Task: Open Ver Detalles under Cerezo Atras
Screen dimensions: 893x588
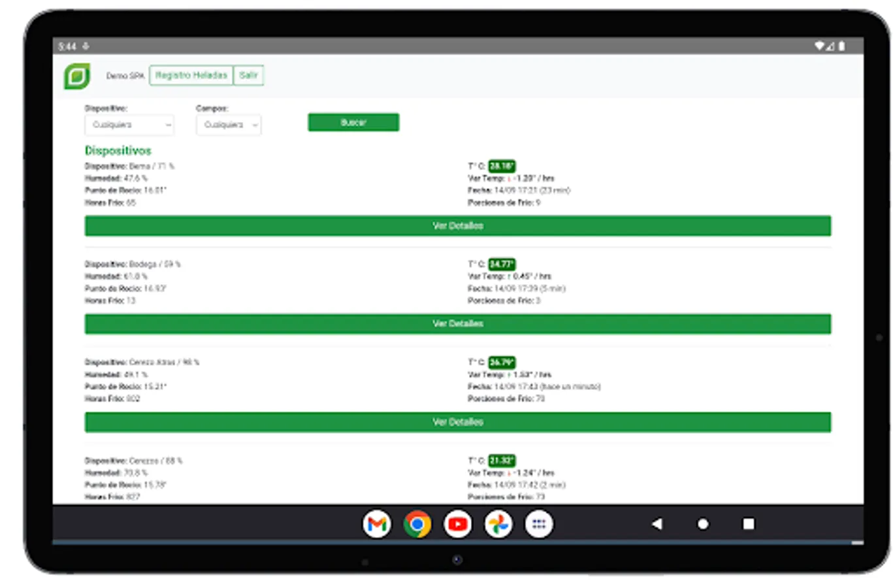Action: point(457,422)
